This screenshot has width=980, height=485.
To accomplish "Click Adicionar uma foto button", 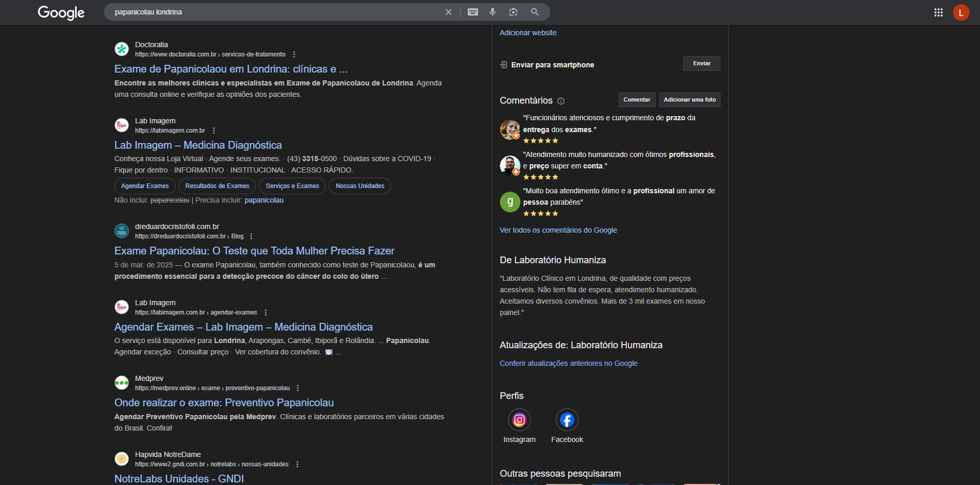I will pos(690,99).
